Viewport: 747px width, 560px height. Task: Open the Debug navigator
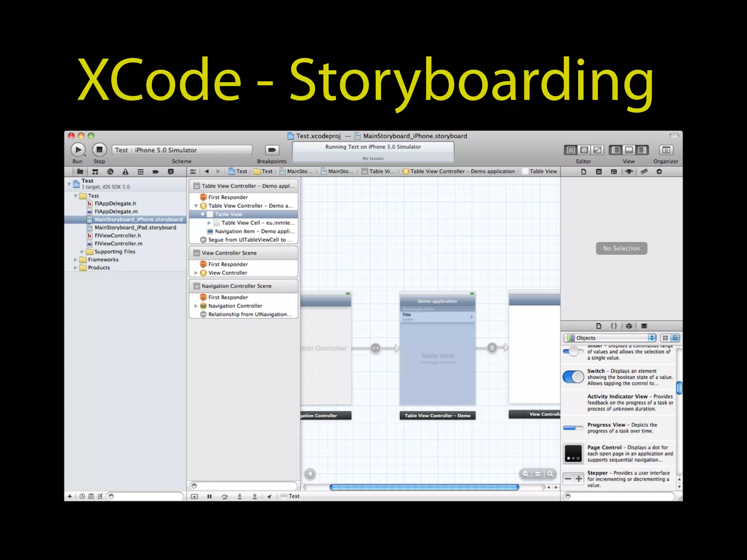(140, 172)
